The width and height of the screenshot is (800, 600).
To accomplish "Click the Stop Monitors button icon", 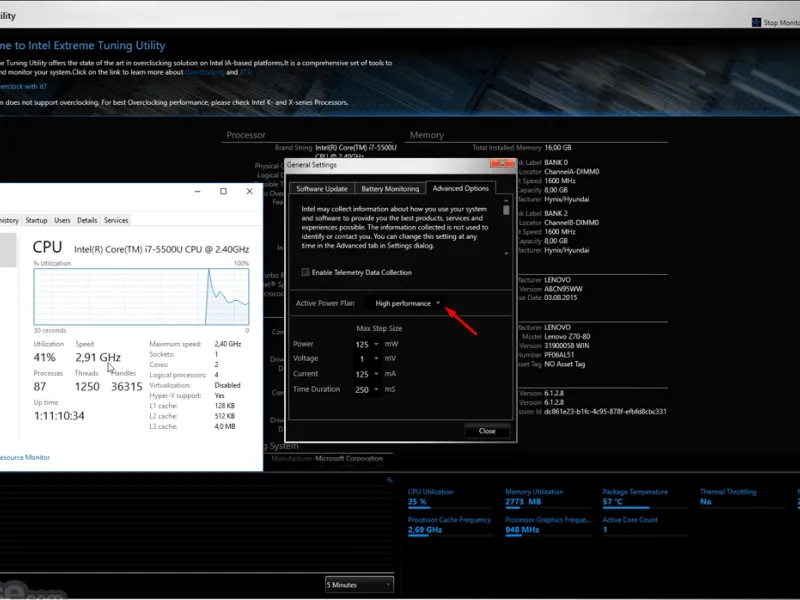I will click(756, 22).
